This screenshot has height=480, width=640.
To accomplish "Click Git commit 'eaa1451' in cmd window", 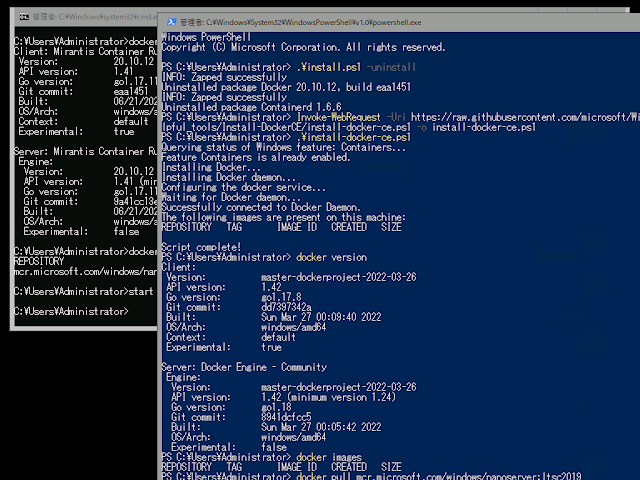I will tap(131, 91).
